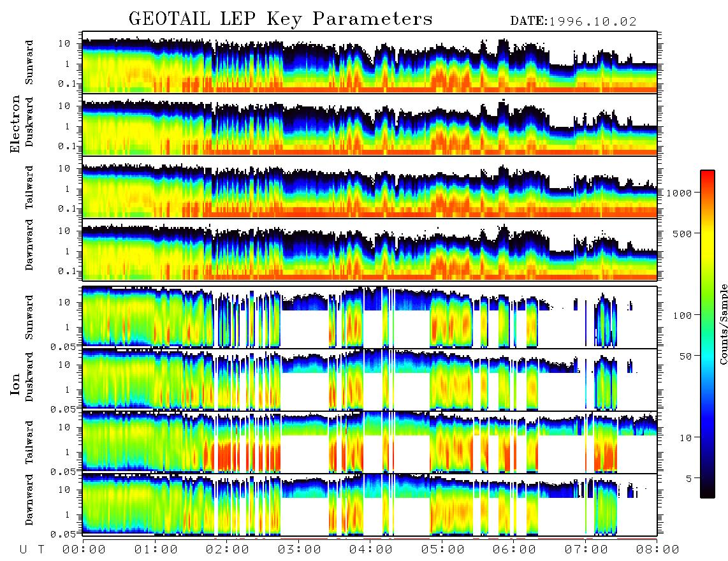Click the "GEOTAIL LEP Key Parameters" title
The width and height of the screenshot is (728, 561).
280,19
